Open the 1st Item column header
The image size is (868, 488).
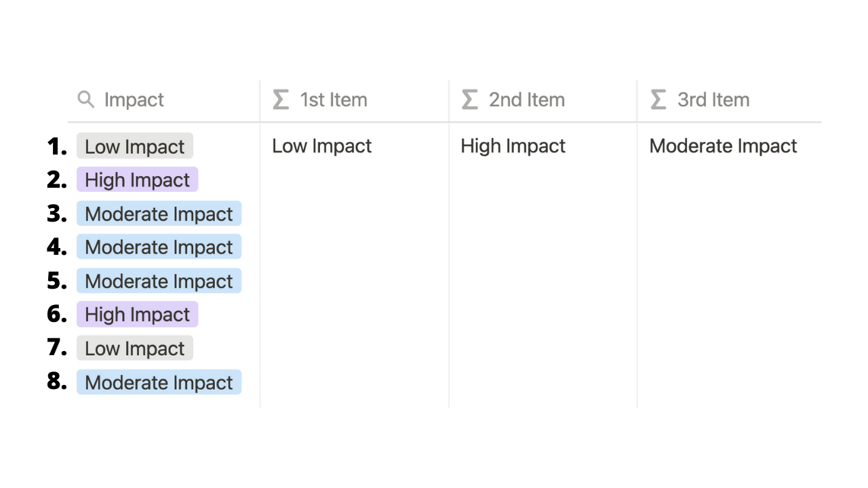(x=354, y=100)
